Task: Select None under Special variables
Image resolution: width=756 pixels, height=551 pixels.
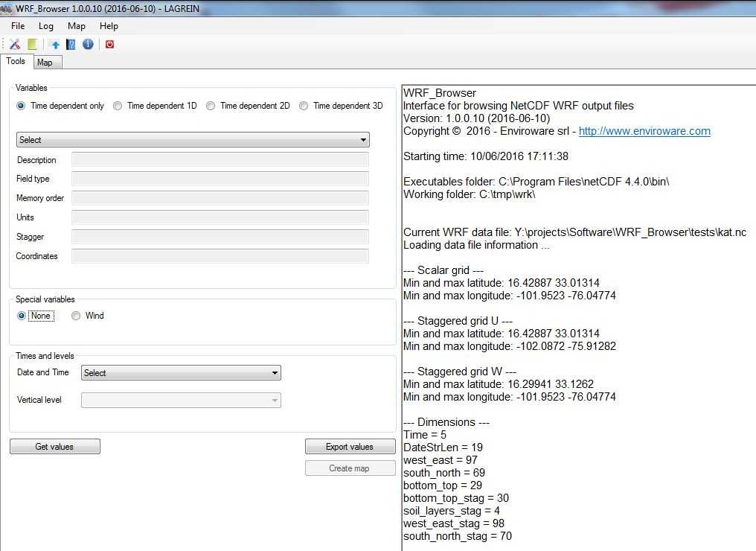Action: (22, 316)
